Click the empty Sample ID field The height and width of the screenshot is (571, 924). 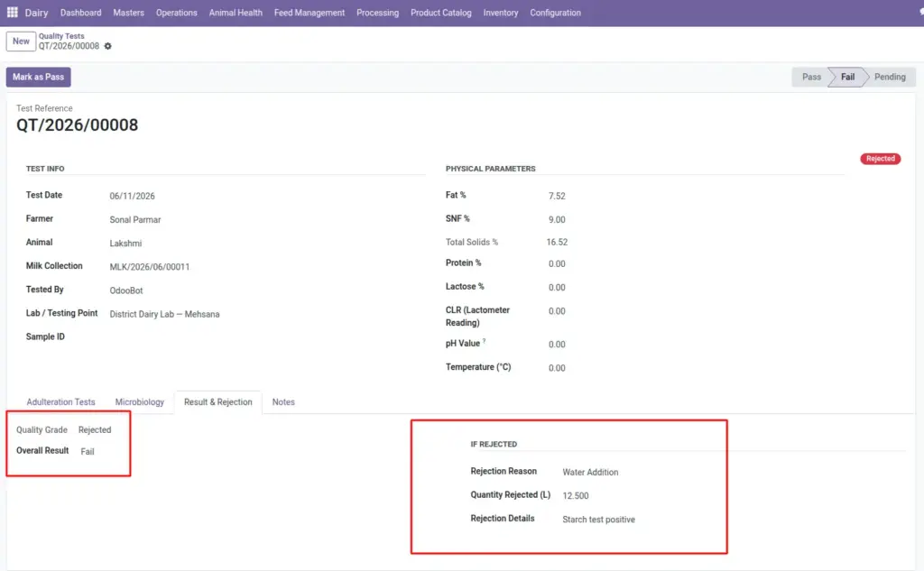click(266, 337)
